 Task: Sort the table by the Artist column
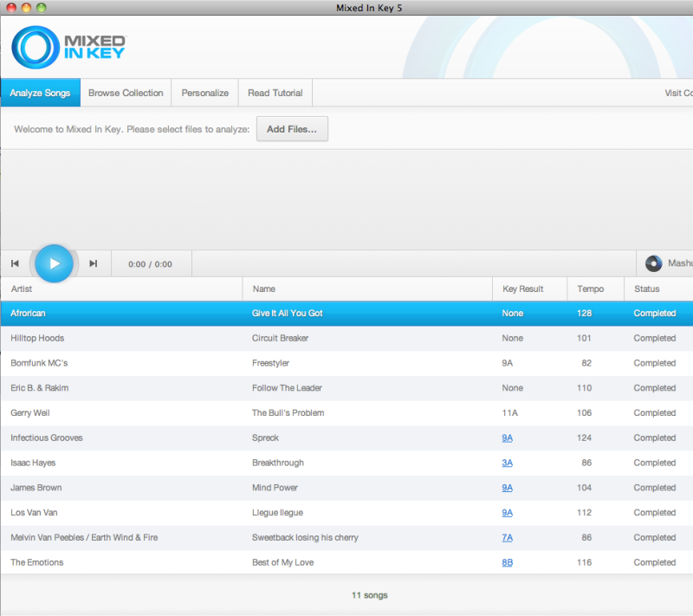click(121, 289)
